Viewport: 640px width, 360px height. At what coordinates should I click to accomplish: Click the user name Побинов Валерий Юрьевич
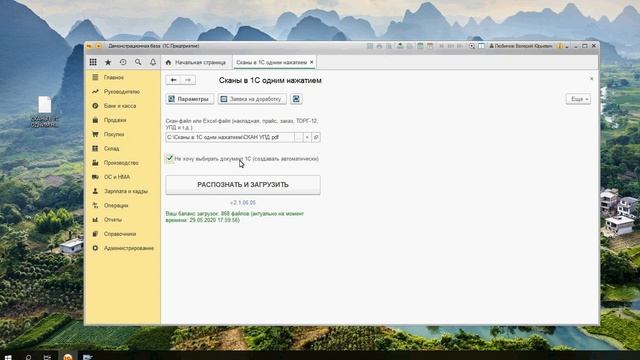click(521, 46)
